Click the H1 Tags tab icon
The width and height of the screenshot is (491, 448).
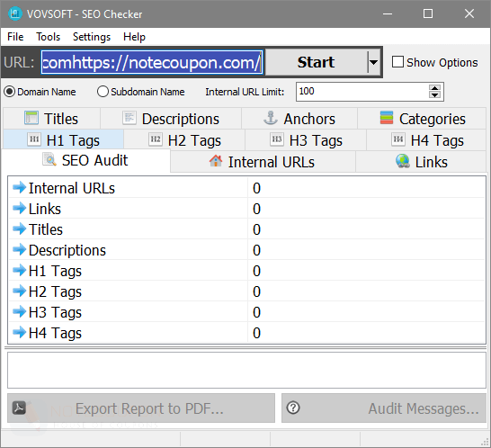(34, 139)
